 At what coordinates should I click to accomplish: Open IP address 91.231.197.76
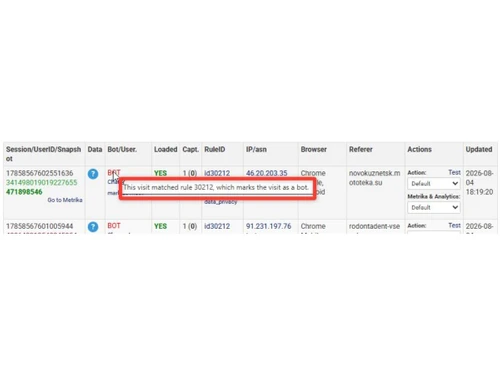269,226
